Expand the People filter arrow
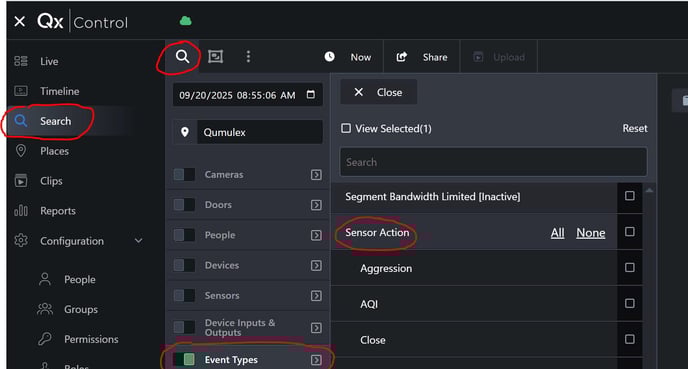Image resolution: width=688 pixels, height=369 pixels. point(316,235)
